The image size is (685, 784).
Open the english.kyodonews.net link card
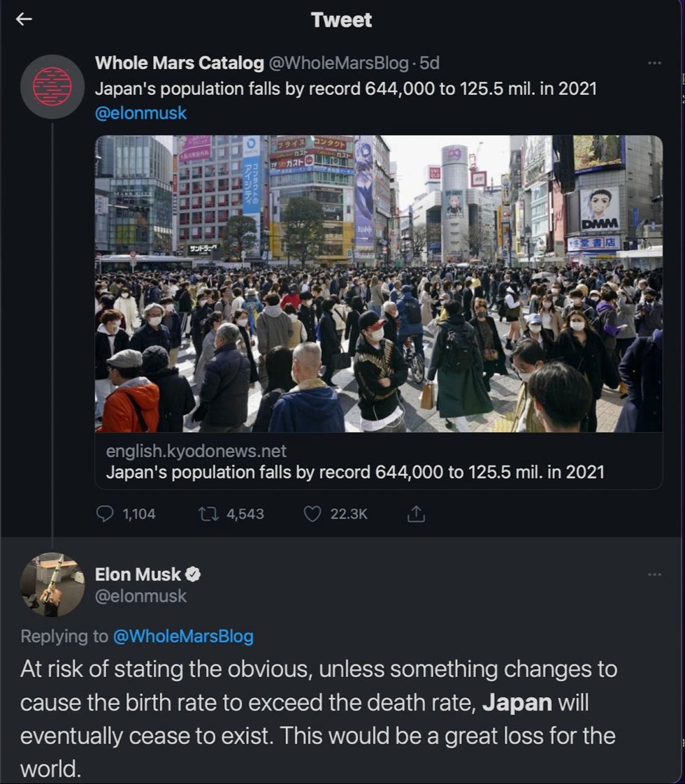point(378,462)
